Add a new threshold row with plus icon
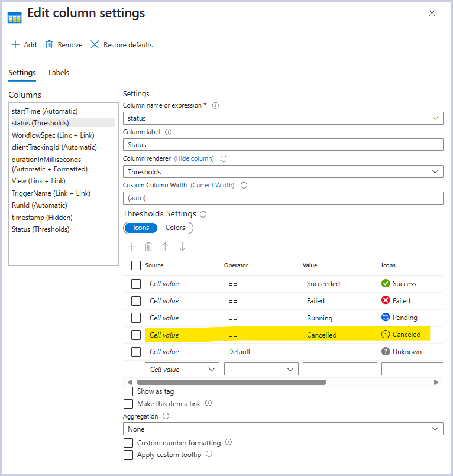The width and height of the screenshot is (453, 476). point(131,247)
